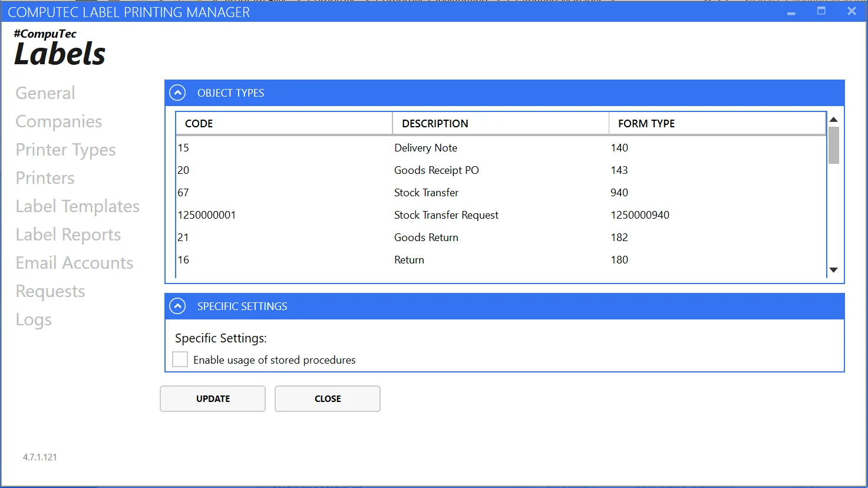Select the Stock Transfer Request row
This screenshot has height=488, width=868.
[x=446, y=215]
